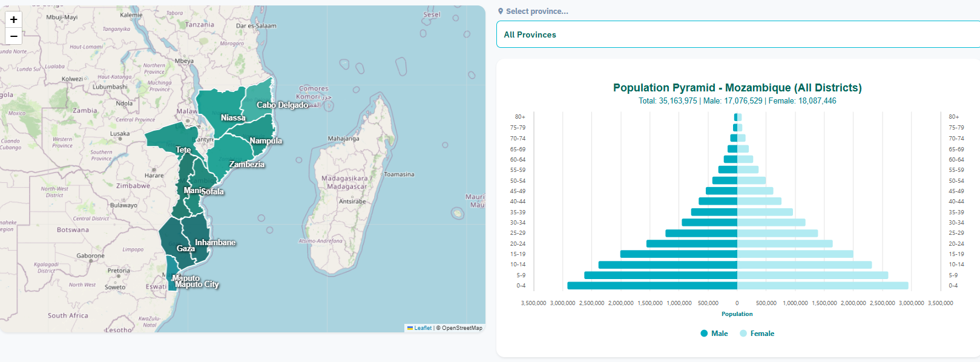
Task: Click the Botswana country label on the map
Action: 73,230
